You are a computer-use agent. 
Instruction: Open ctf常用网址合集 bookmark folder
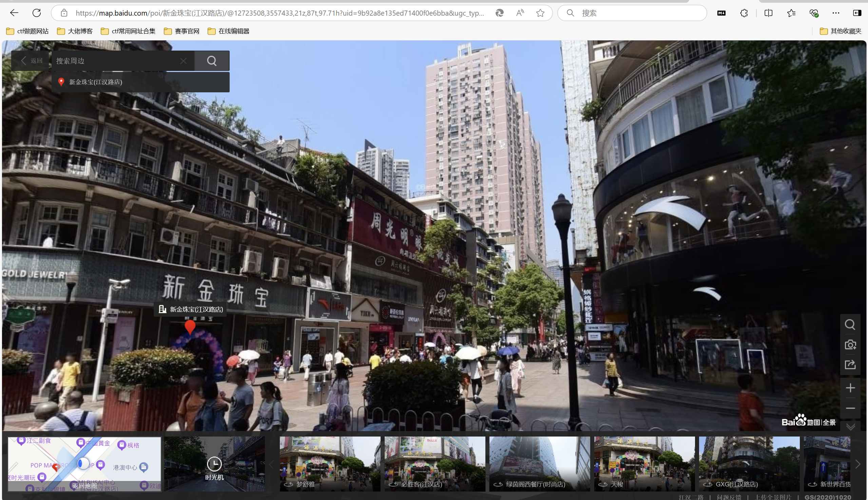coord(128,31)
